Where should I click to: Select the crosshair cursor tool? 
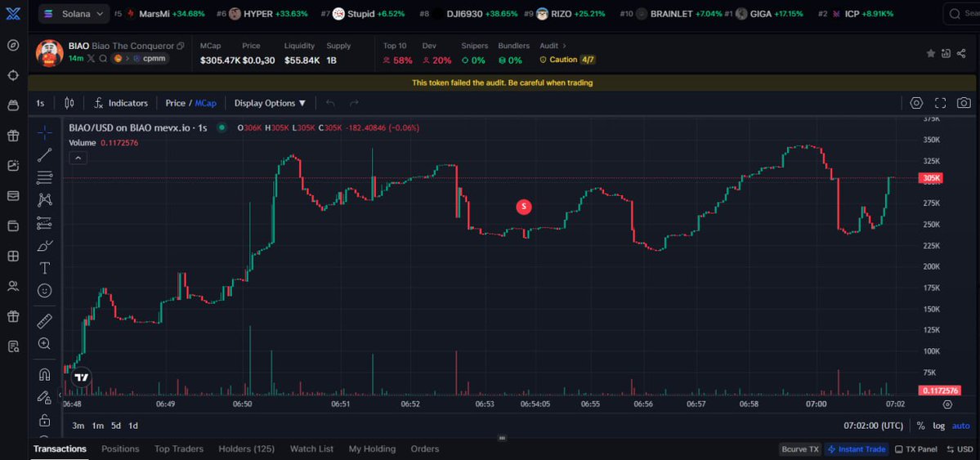coord(44,132)
